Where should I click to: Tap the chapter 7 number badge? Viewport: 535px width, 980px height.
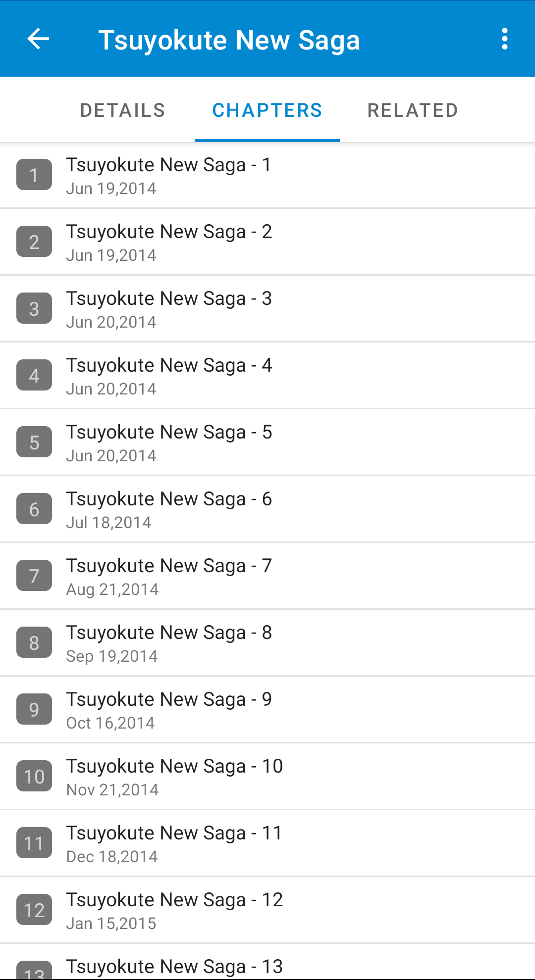(34, 576)
